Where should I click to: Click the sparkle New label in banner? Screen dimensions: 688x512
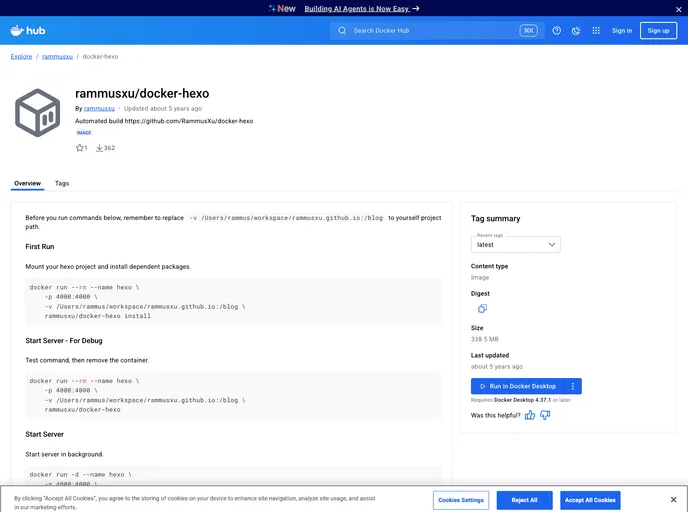(x=282, y=8)
